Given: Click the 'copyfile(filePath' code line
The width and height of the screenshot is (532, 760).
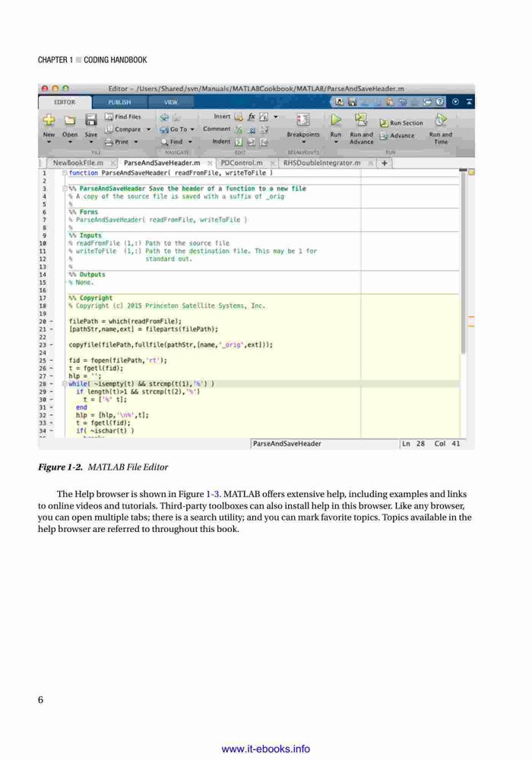Looking at the screenshot, I should 170,345.
